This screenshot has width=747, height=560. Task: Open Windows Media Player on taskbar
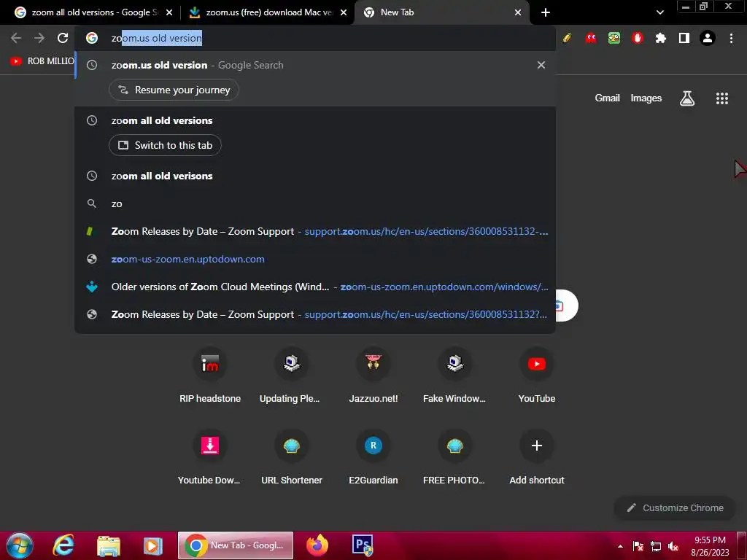(153, 545)
